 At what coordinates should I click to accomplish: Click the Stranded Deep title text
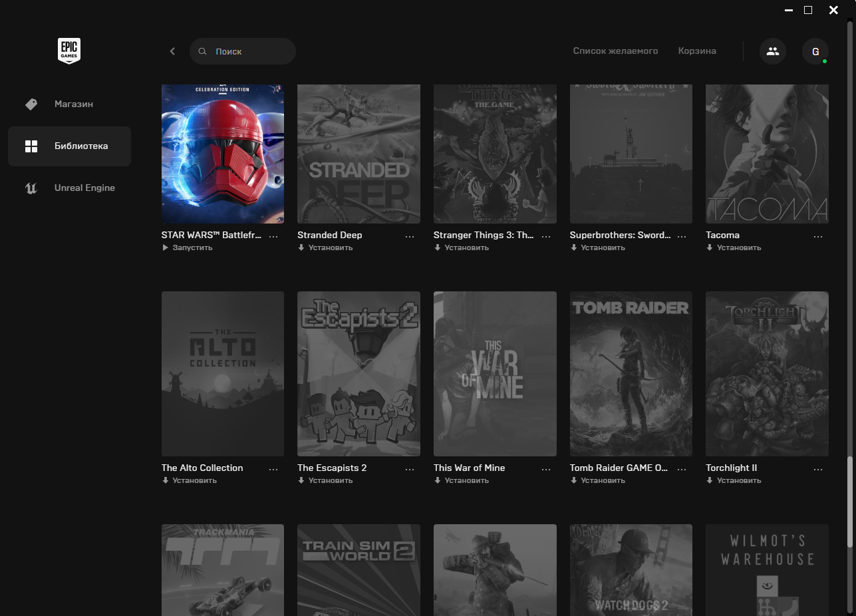click(x=330, y=235)
